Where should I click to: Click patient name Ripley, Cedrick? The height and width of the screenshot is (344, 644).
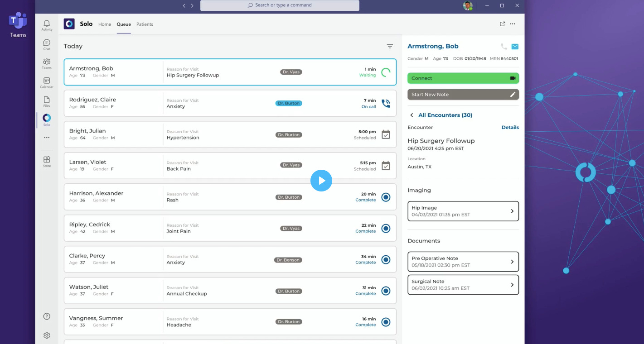click(x=89, y=225)
